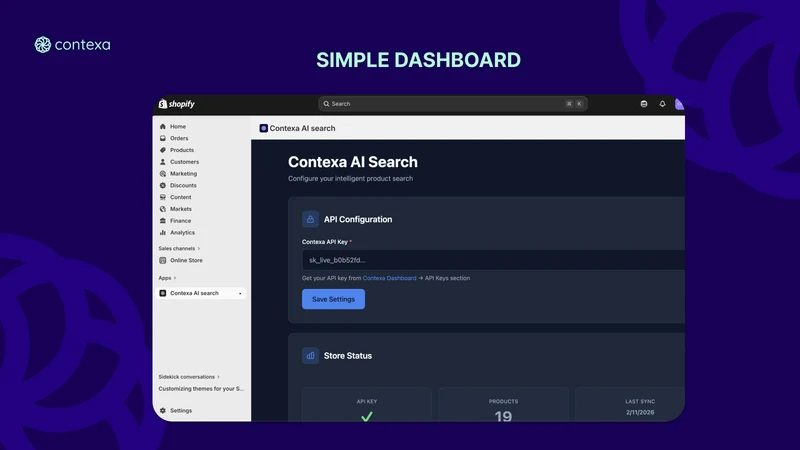Open the Shopify search field
800x450 pixels.
pyautogui.click(x=453, y=104)
